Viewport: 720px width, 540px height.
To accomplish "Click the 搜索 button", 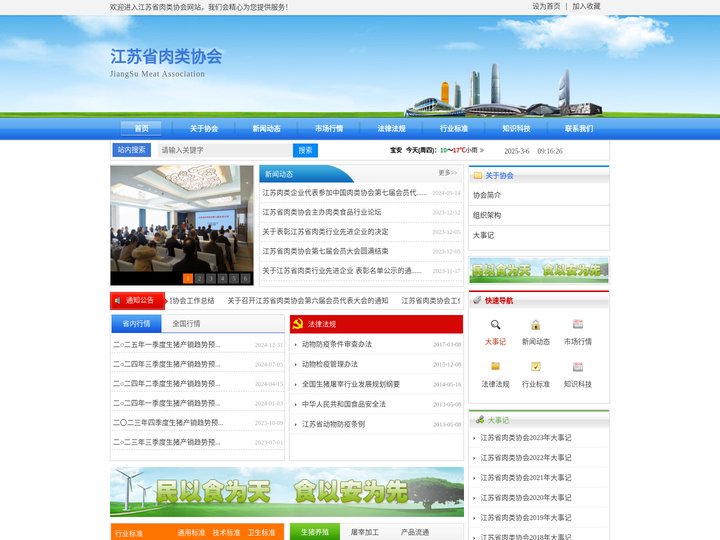I will tap(305, 150).
